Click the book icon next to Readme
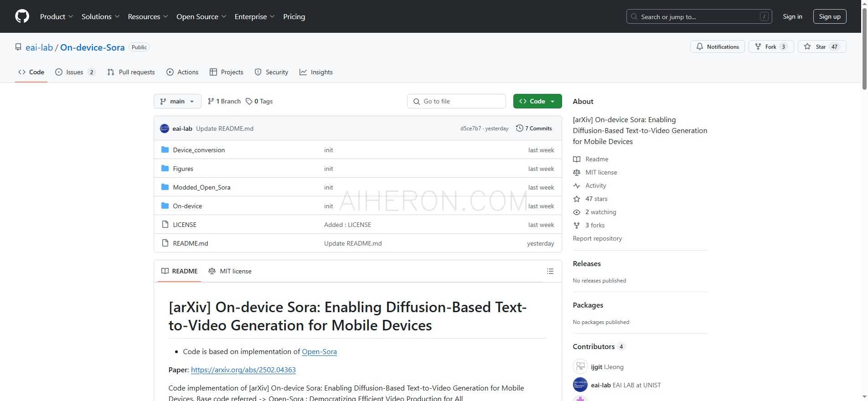Viewport: 868px width, 401px height. pyautogui.click(x=577, y=159)
